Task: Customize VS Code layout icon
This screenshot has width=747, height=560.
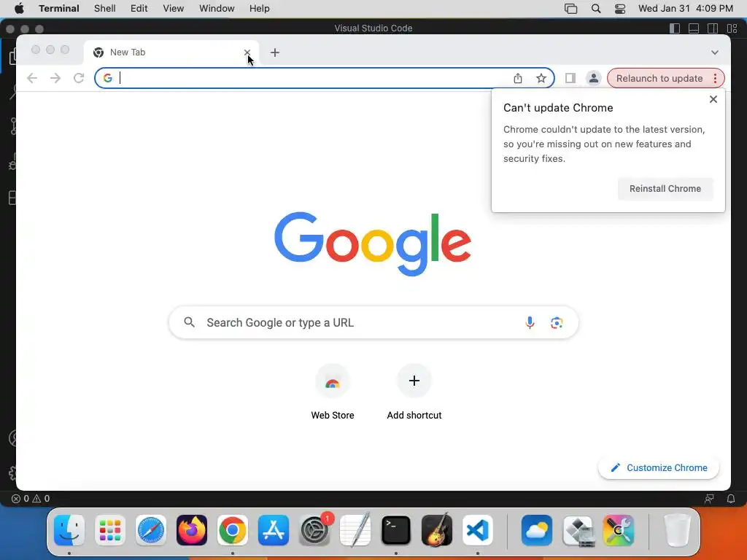Action: click(x=732, y=28)
